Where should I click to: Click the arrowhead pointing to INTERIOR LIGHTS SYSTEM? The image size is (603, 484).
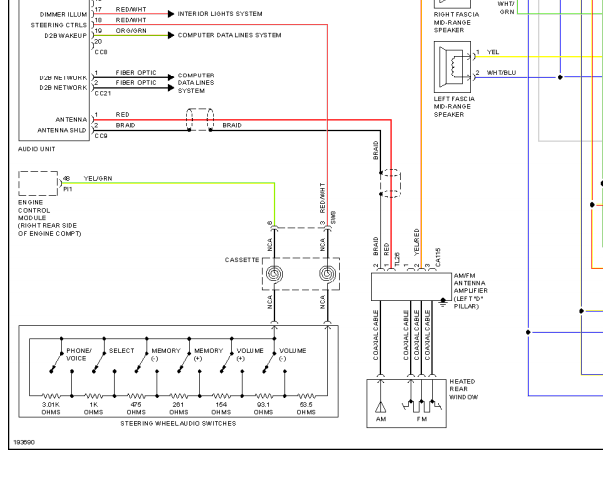[171, 14]
